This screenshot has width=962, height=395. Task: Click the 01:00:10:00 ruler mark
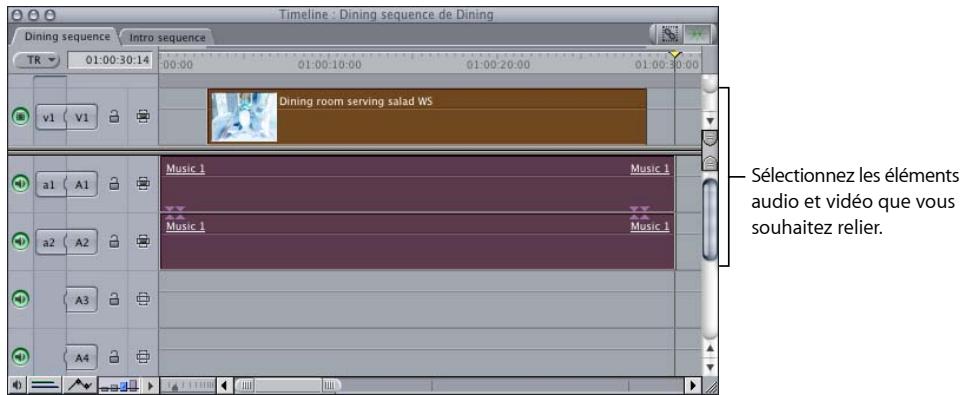tap(329, 64)
